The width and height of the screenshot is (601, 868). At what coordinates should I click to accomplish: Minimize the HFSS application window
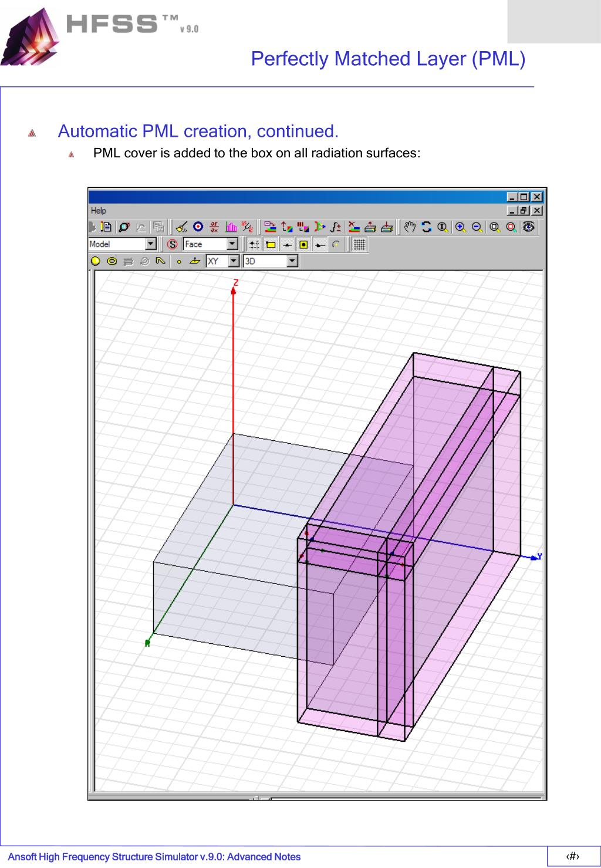click(x=512, y=197)
